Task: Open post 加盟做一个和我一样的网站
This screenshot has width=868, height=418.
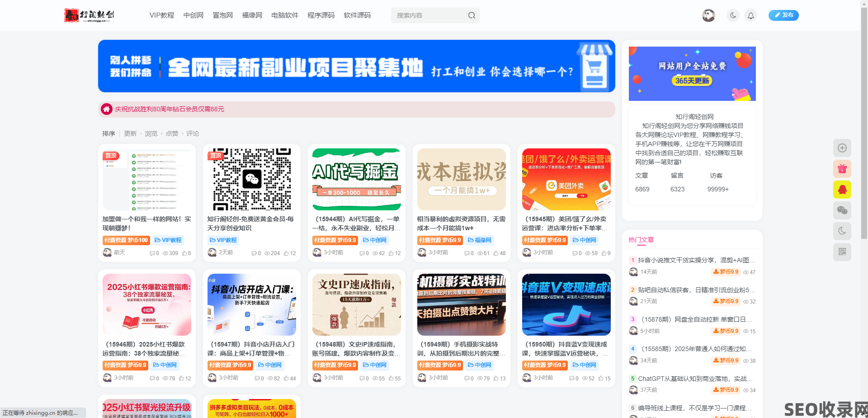Action: click(x=147, y=223)
